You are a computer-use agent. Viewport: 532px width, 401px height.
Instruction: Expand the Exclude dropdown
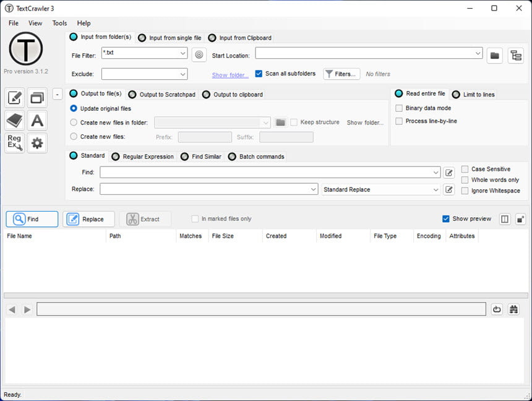tap(182, 74)
